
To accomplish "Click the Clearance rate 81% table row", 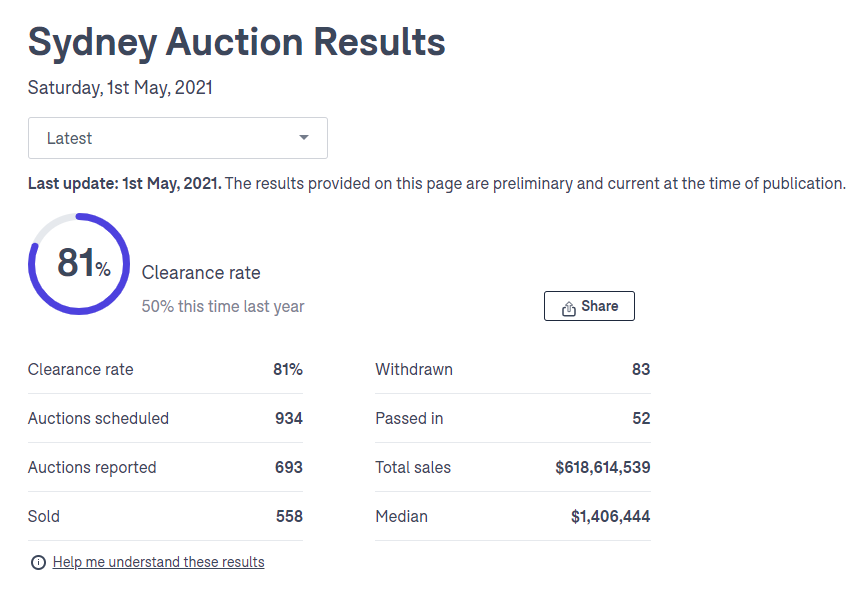I will [165, 369].
